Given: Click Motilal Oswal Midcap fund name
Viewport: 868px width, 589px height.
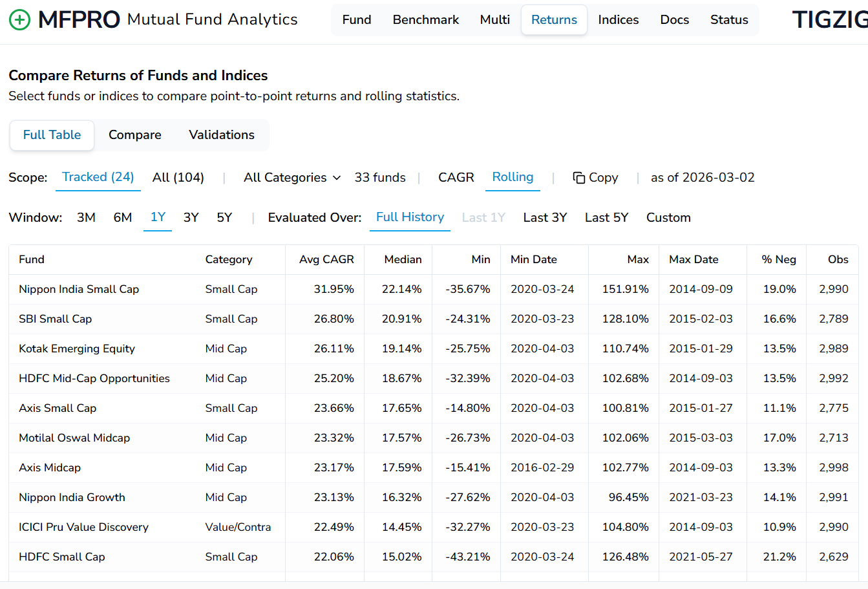Looking at the screenshot, I should (74, 438).
